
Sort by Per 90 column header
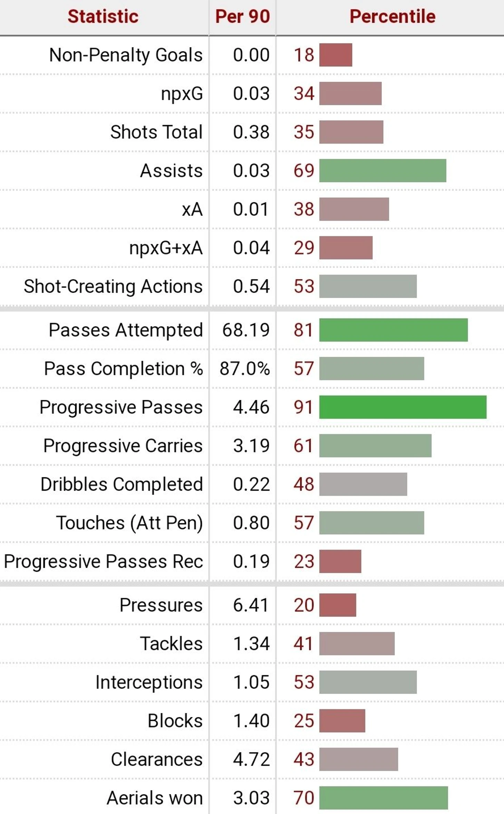click(242, 17)
